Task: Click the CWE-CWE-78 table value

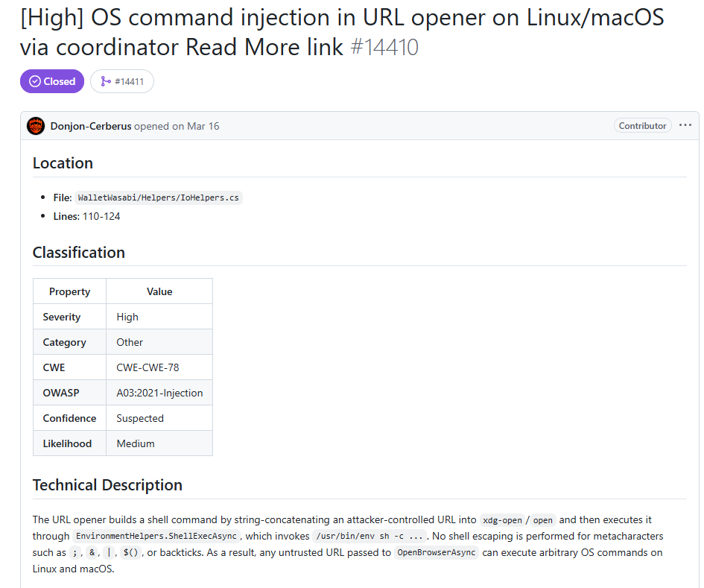Action: tap(148, 367)
